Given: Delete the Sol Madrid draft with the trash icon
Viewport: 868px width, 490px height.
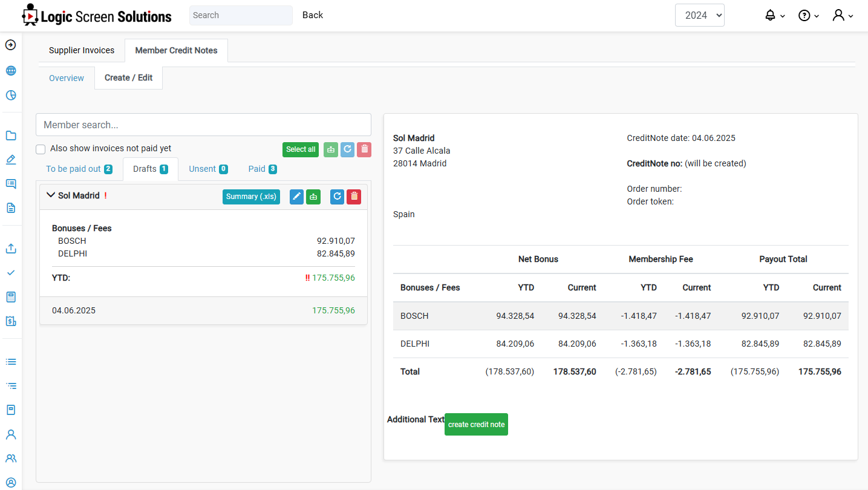Looking at the screenshot, I should [x=354, y=197].
